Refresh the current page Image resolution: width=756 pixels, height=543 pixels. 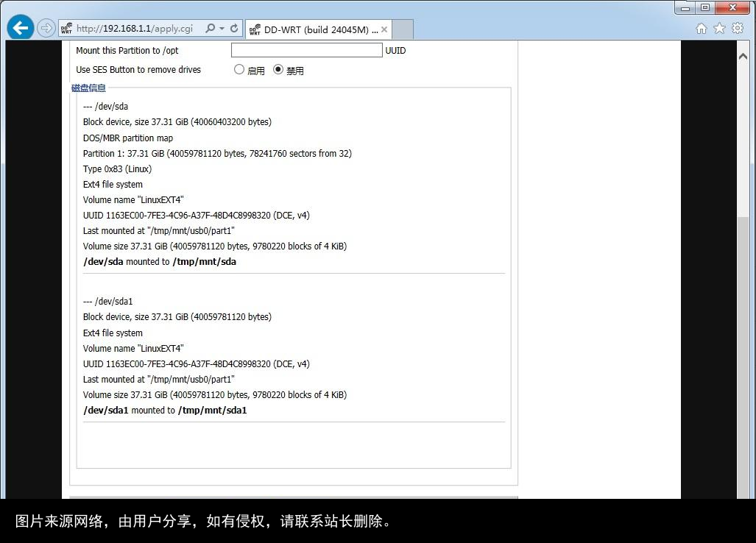click(234, 29)
